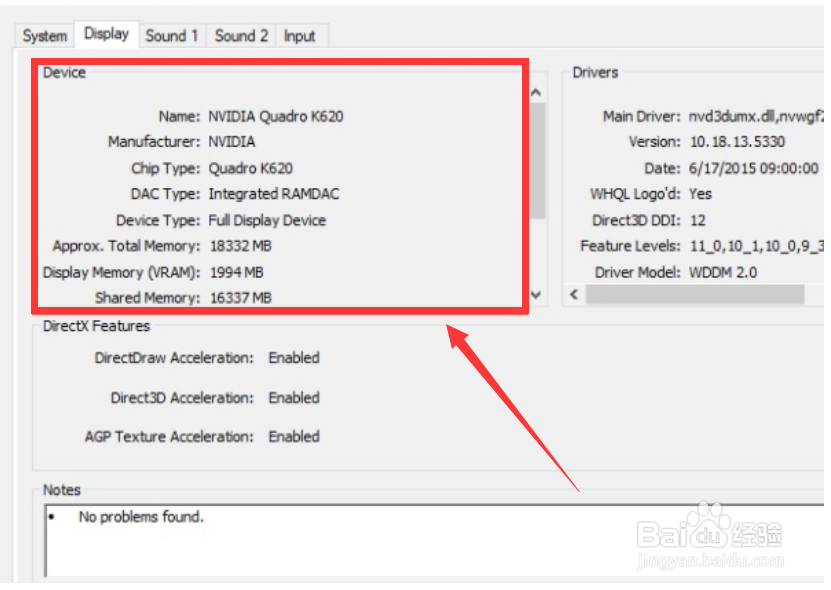Click the Direct3D Acceleration Enabled value
831x590 pixels.
coord(294,398)
